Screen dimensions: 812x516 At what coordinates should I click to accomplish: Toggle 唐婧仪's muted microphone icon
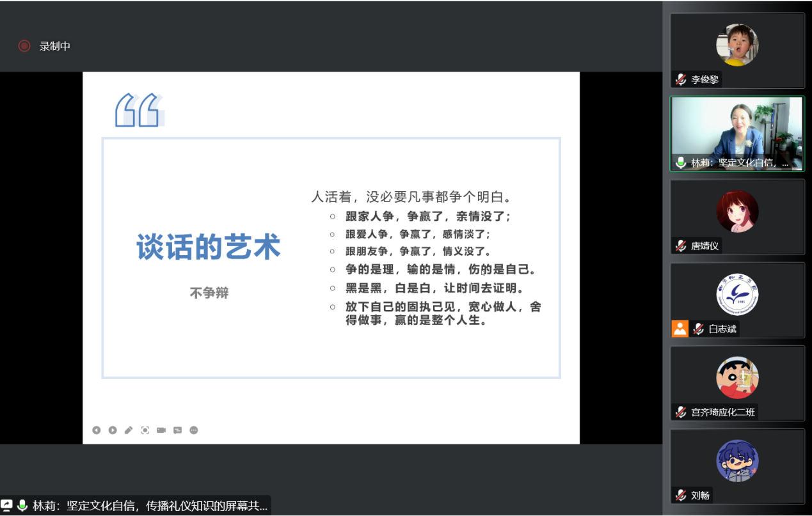tap(681, 246)
